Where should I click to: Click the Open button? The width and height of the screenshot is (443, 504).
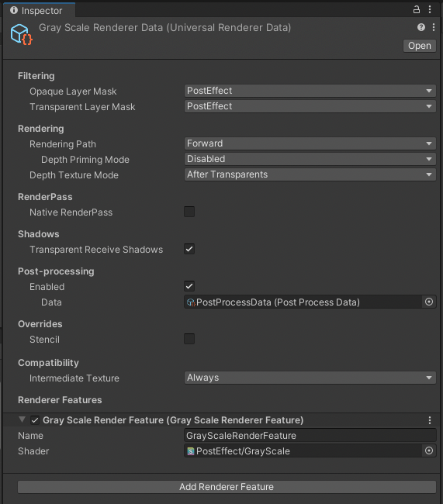[x=420, y=46]
